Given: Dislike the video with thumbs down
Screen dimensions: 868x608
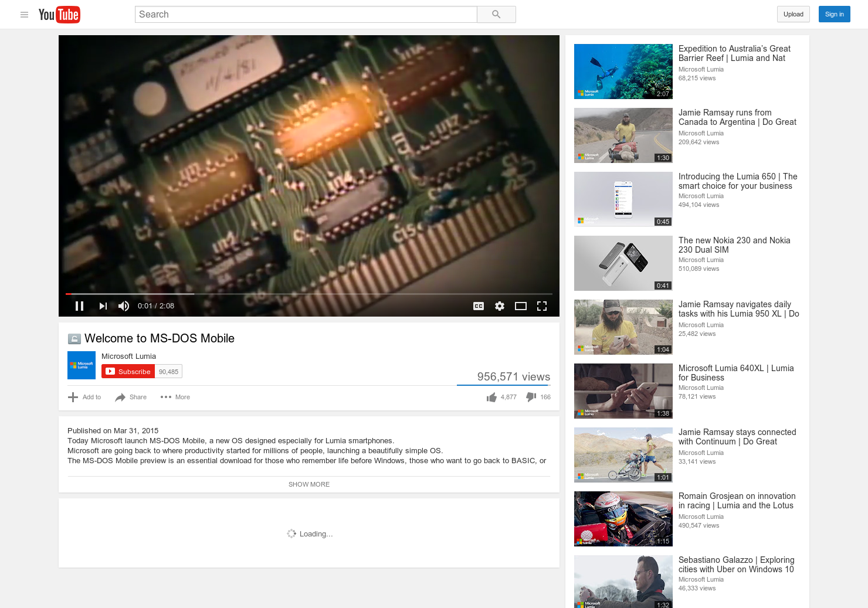Looking at the screenshot, I should tap(531, 398).
